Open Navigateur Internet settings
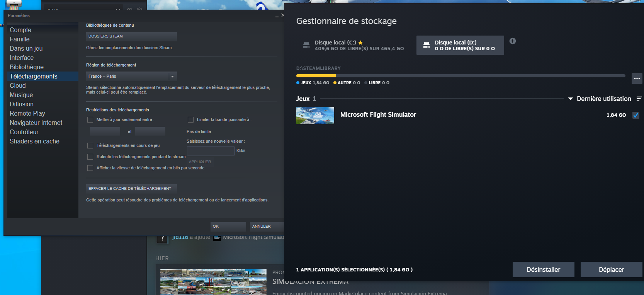This screenshot has width=644, height=295. pyautogui.click(x=43, y=123)
